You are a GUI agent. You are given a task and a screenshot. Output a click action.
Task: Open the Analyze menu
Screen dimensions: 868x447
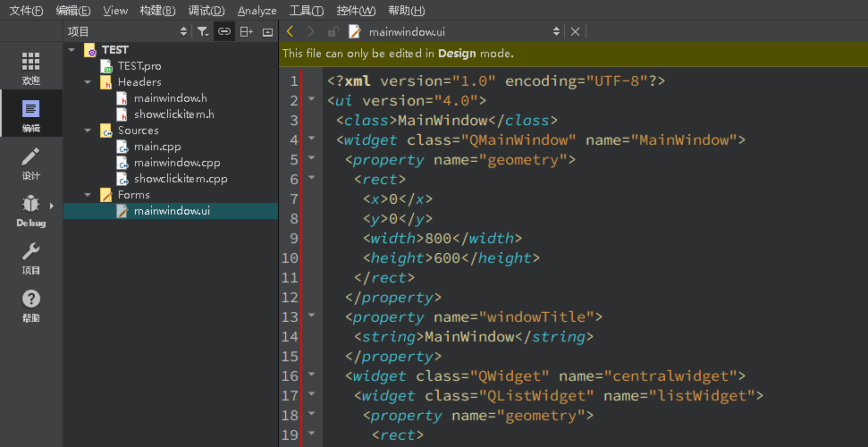(257, 11)
